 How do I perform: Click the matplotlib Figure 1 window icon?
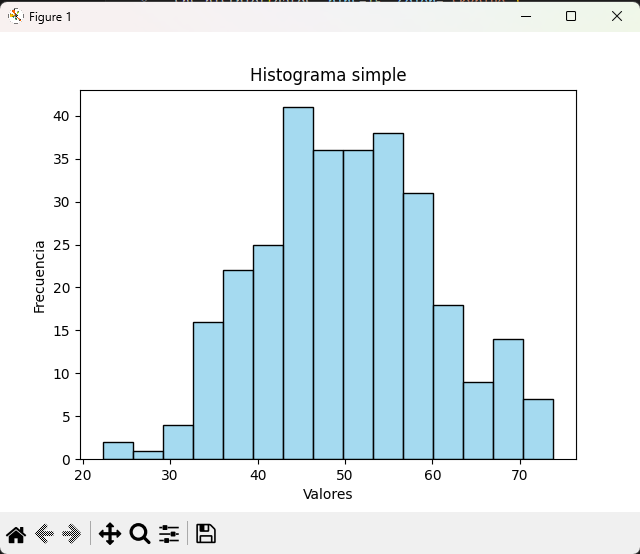click(x=15, y=16)
